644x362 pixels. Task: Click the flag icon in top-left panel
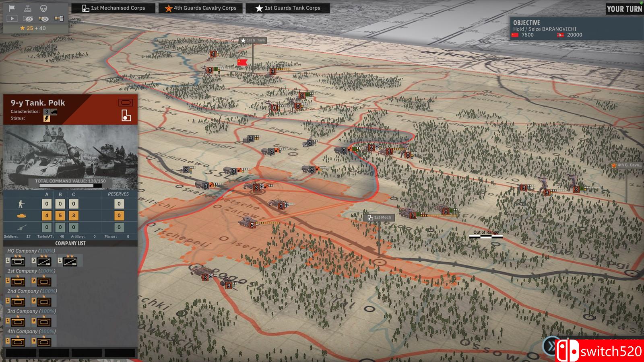pyautogui.click(x=12, y=8)
